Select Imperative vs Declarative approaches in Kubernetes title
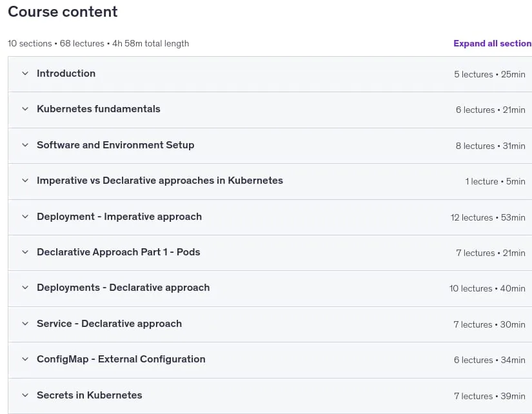Screen dimensions: 532x414 click(x=160, y=181)
